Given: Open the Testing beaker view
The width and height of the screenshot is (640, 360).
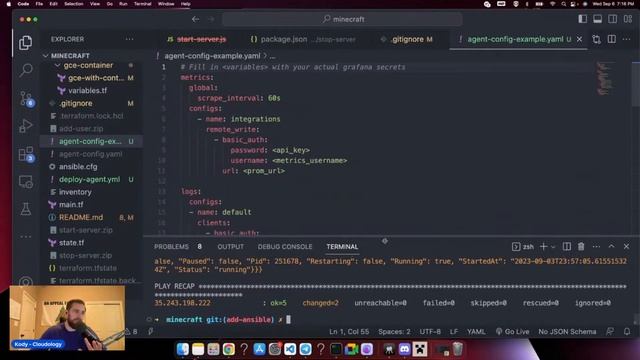Looking at the screenshot, I should pos(25,209).
